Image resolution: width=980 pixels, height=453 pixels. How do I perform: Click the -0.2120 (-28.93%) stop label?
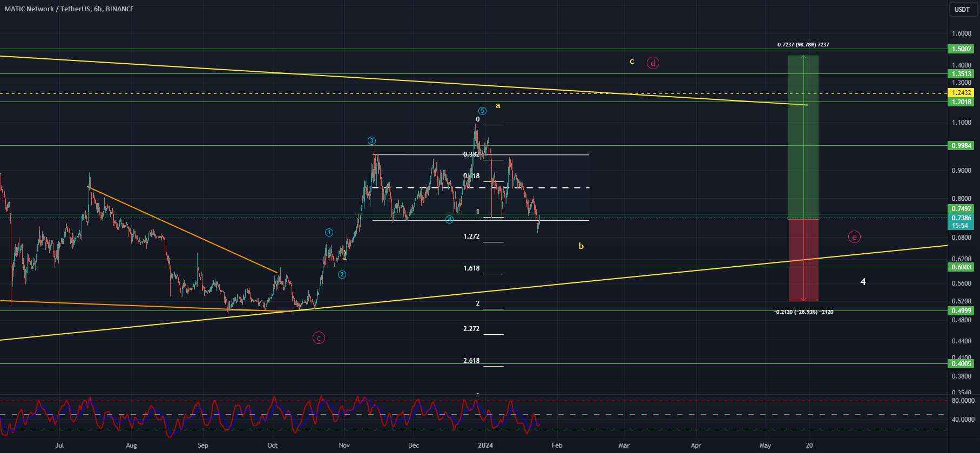(x=803, y=312)
